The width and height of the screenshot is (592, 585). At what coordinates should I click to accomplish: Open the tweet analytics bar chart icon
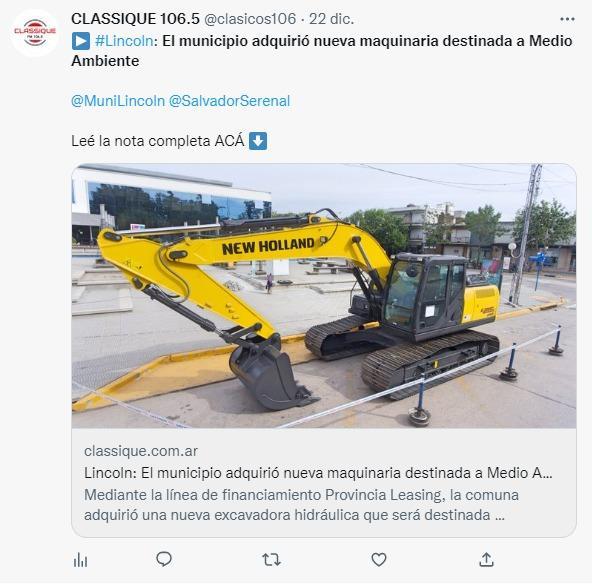coord(80,560)
